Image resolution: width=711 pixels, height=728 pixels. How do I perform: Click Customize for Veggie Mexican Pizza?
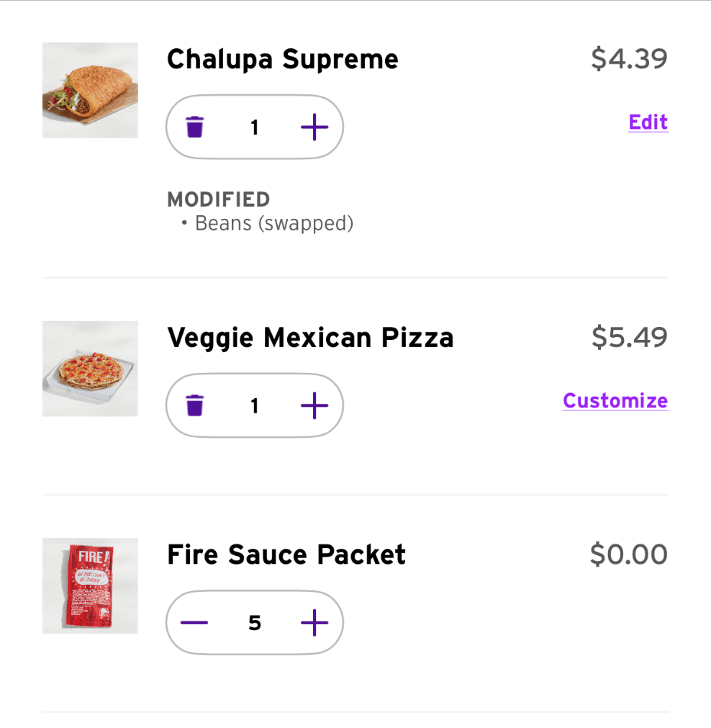pyautogui.click(x=615, y=400)
